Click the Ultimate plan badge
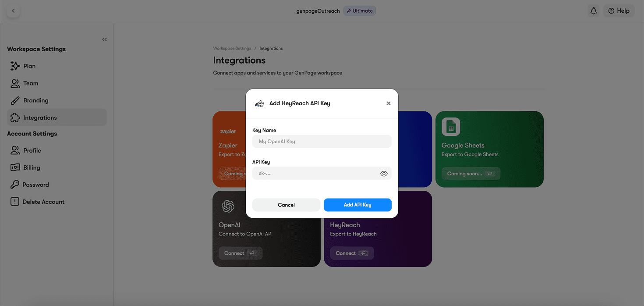Image resolution: width=644 pixels, height=306 pixels. click(359, 11)
